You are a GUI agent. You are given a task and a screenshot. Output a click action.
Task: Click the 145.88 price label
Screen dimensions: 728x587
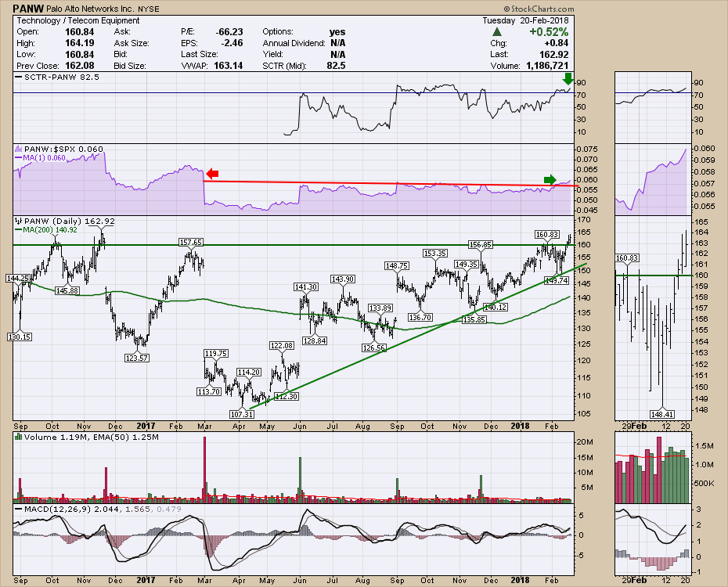[x=67, y=290]
